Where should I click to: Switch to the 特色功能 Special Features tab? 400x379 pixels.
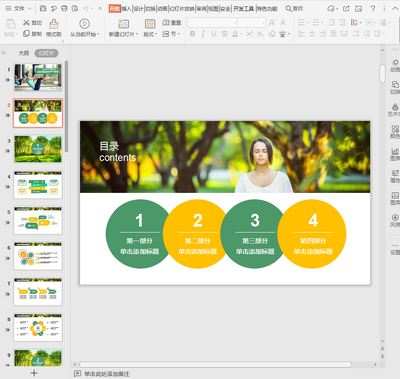coord(267,9)
